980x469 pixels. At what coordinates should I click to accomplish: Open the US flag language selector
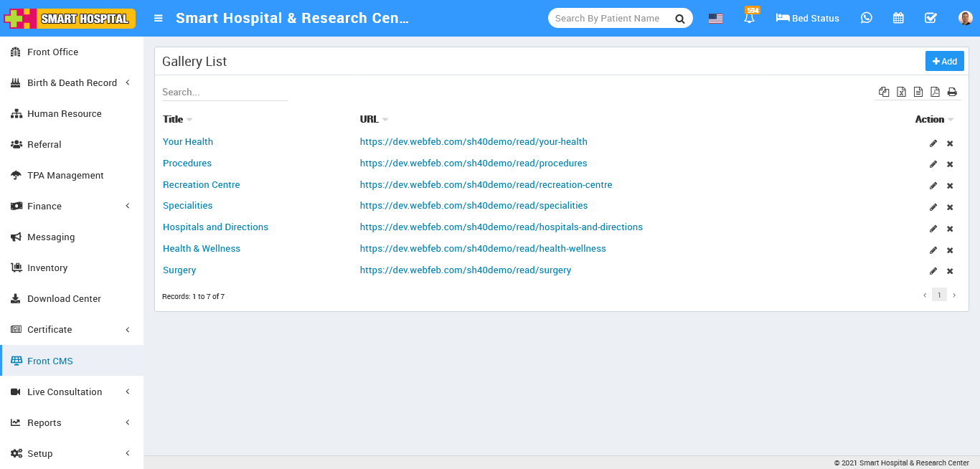pos(715,19)
